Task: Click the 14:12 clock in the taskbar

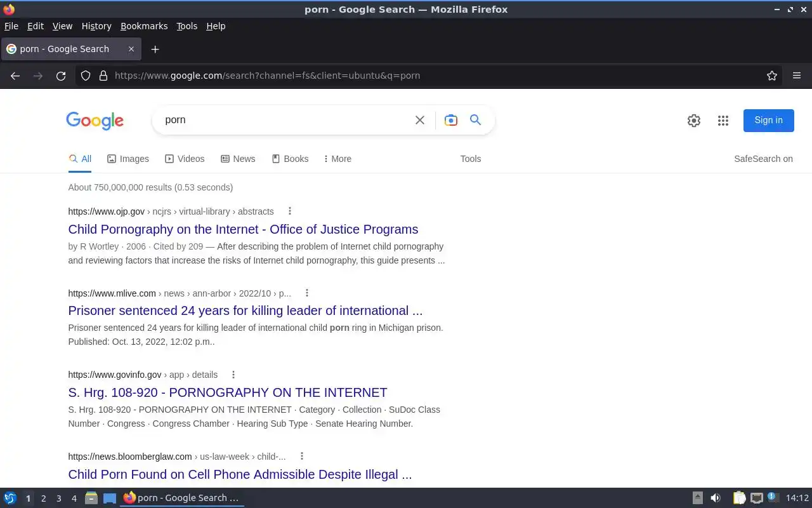Action: click(797, 498)
